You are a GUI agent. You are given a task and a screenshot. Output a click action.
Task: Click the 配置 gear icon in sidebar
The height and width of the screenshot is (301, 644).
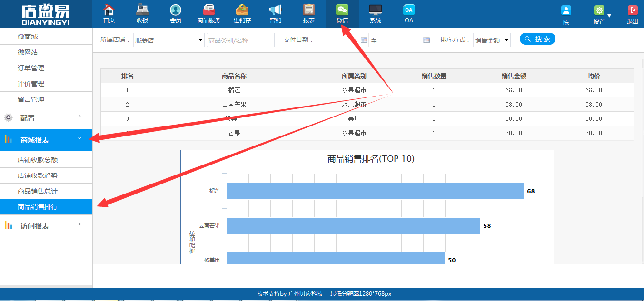coord(8,118)
